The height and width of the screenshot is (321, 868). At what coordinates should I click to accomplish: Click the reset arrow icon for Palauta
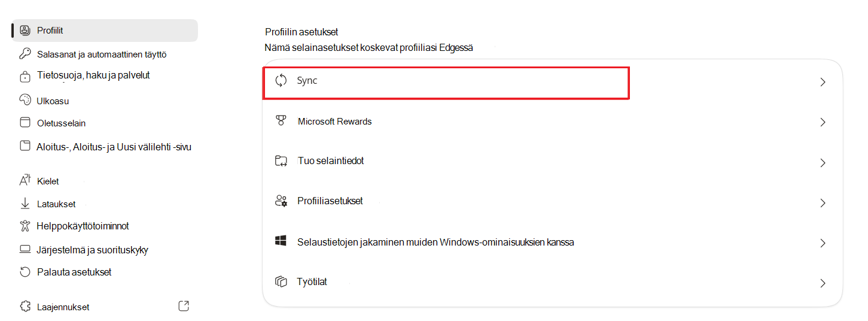pyautogui.click(x=25, y=272)
